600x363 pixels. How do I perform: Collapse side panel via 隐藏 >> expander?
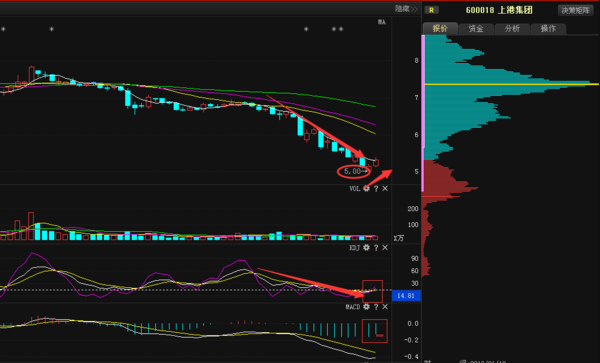[406, 9]
